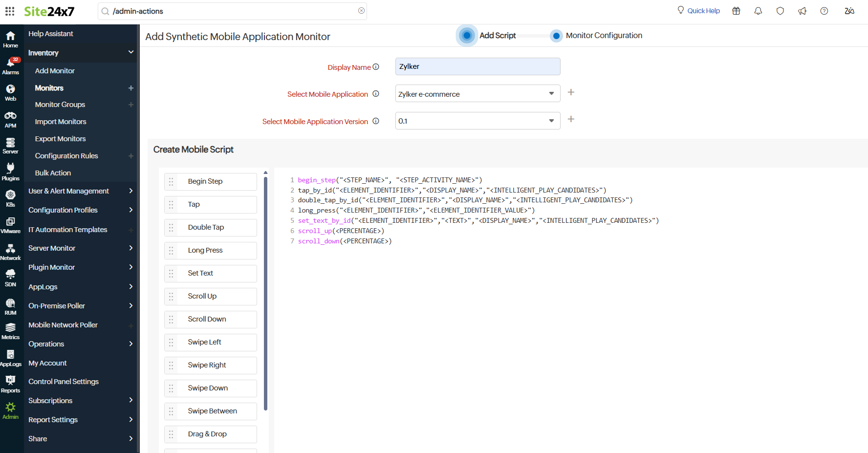
Task: Click the announcements megaphone icon
Action: 802,10
